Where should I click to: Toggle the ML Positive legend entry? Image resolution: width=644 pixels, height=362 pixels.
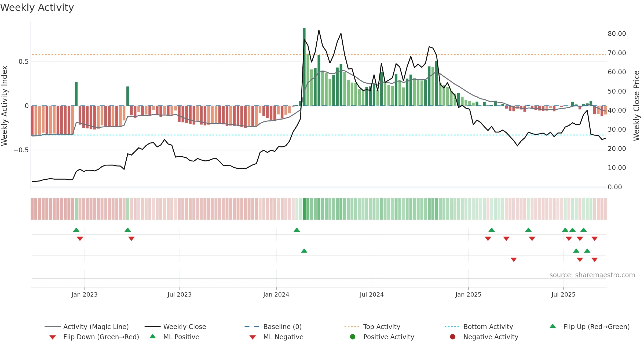click(x=174, y=337)
